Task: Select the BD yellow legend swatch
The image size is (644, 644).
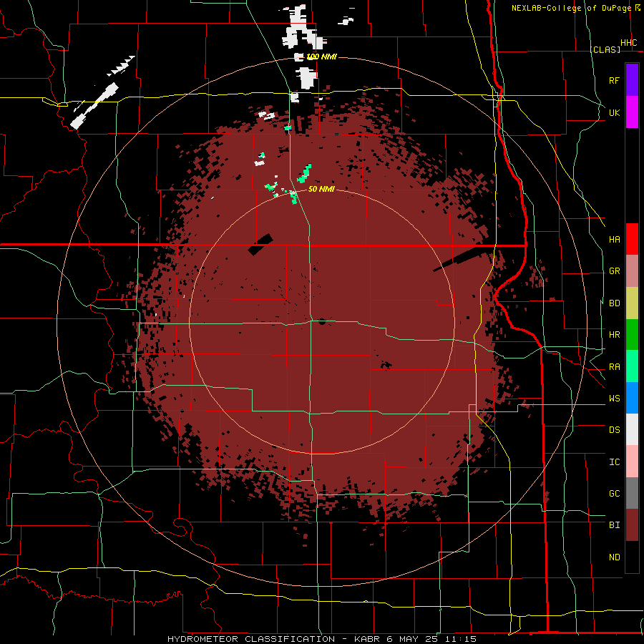Action: coord(632,303)
